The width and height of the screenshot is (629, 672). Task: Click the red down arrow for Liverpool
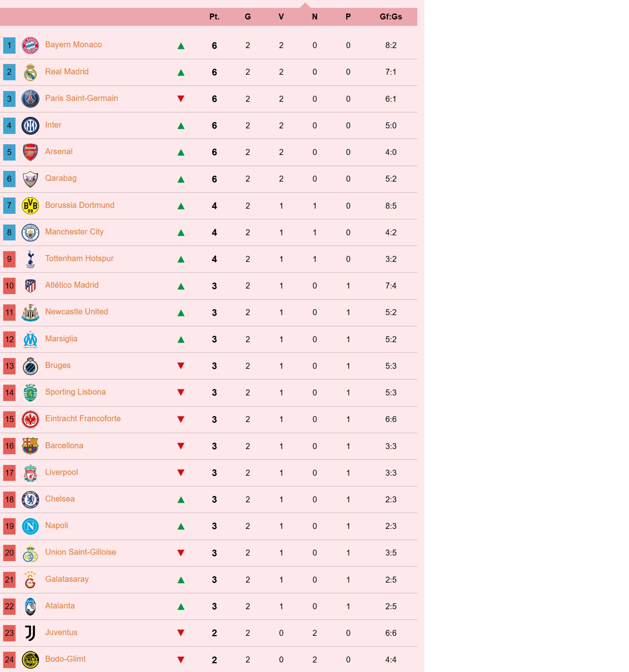tap(181, 473)
